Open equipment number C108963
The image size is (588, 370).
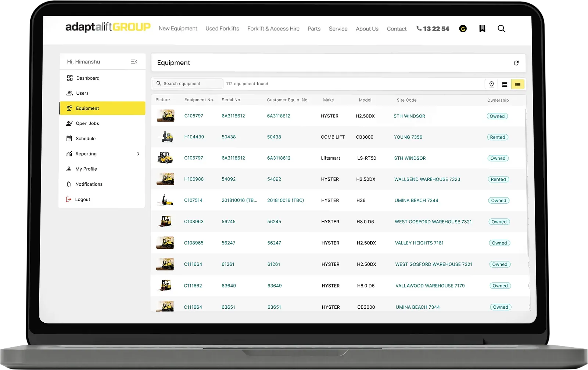pyautogui.click(x=194, y=222)
